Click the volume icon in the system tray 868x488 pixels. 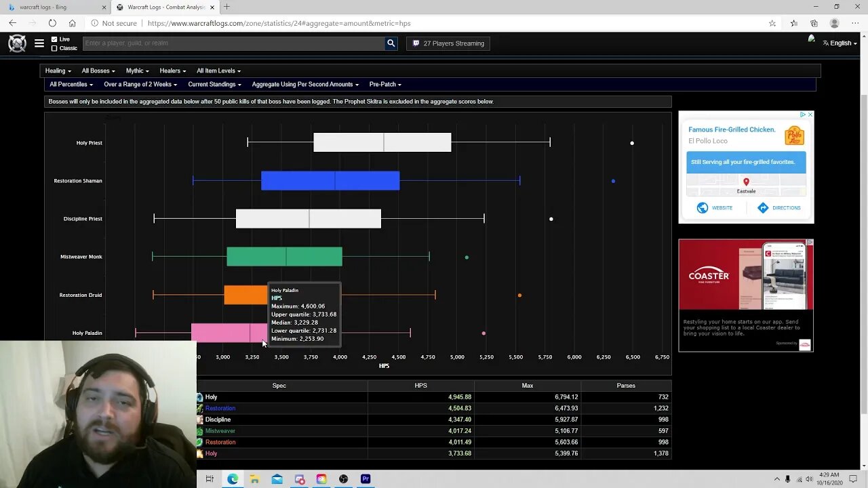tap(809, 479)
